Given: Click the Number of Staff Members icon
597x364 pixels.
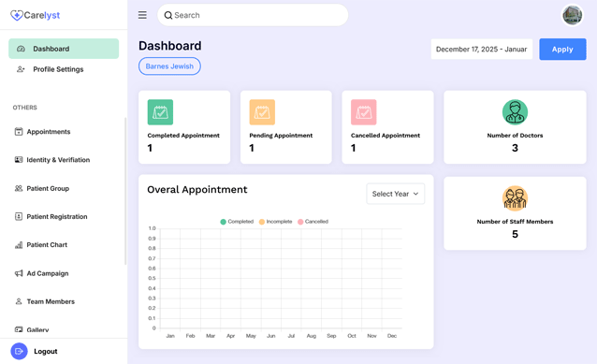Looking at the screenshot, I should click(x=515, y=198).
